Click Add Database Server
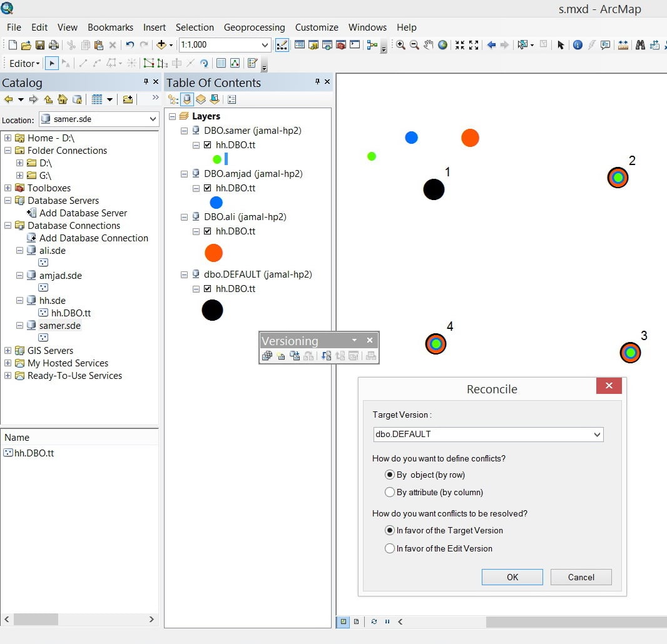667x644 pixels. coord(77,213)
